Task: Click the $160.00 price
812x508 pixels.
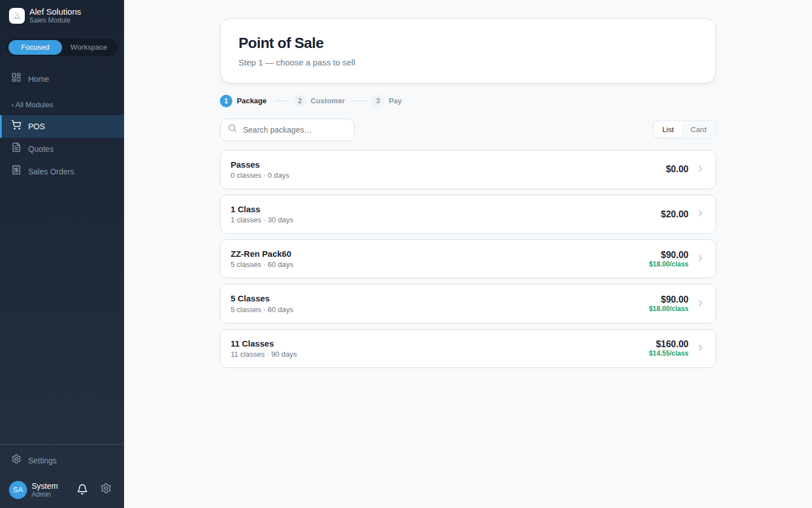Action: pyautogui.click(x=672, y=344)
